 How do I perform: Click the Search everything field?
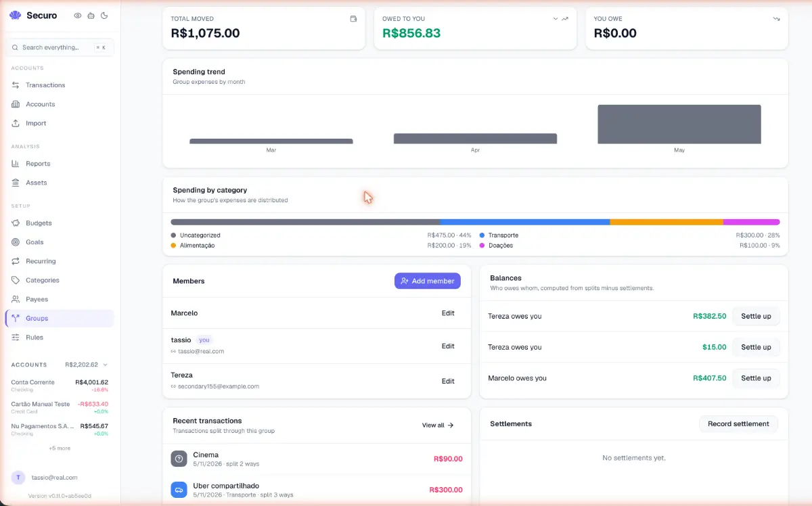pos(60,47)
